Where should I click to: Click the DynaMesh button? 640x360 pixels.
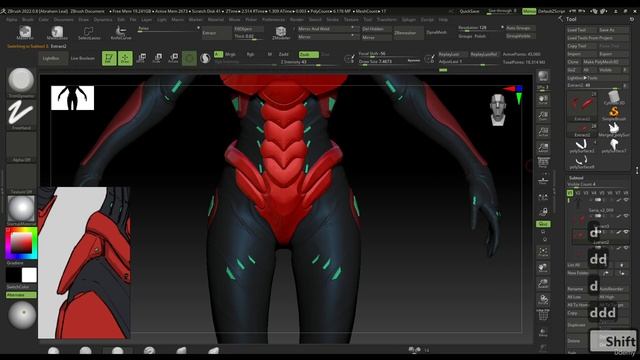pos(436,32)
